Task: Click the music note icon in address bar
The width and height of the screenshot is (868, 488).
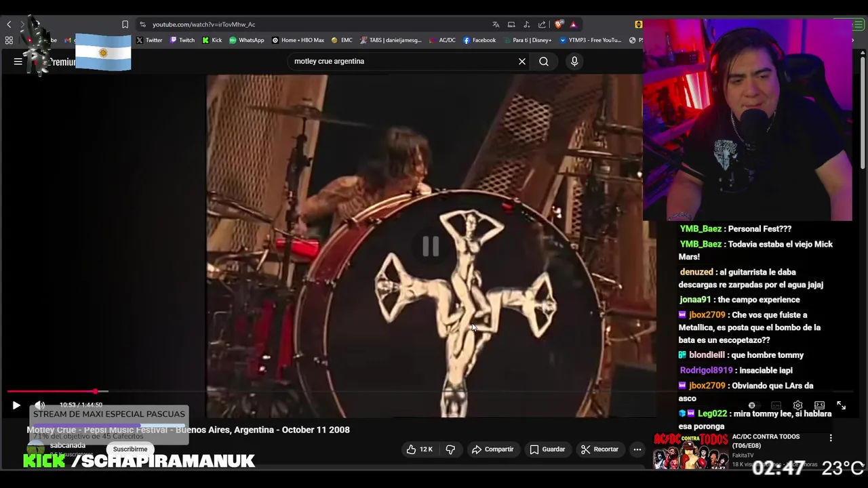Action: 527,24
